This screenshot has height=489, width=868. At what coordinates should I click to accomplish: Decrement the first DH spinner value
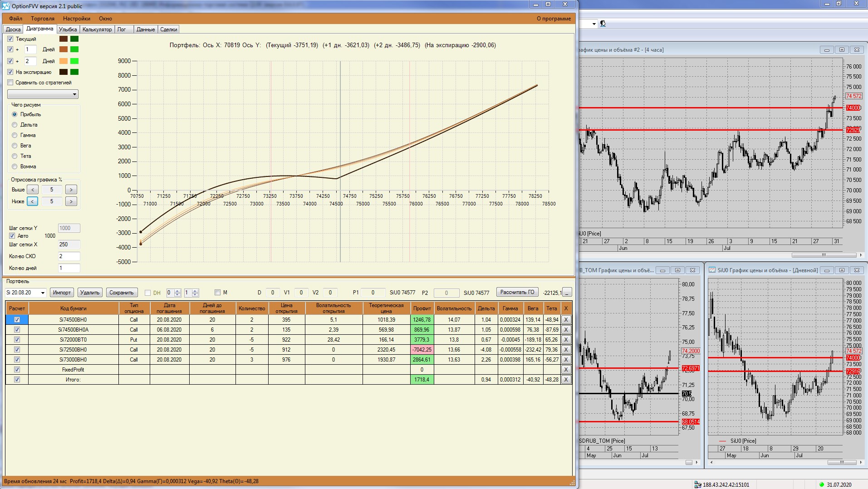[177, 295]
